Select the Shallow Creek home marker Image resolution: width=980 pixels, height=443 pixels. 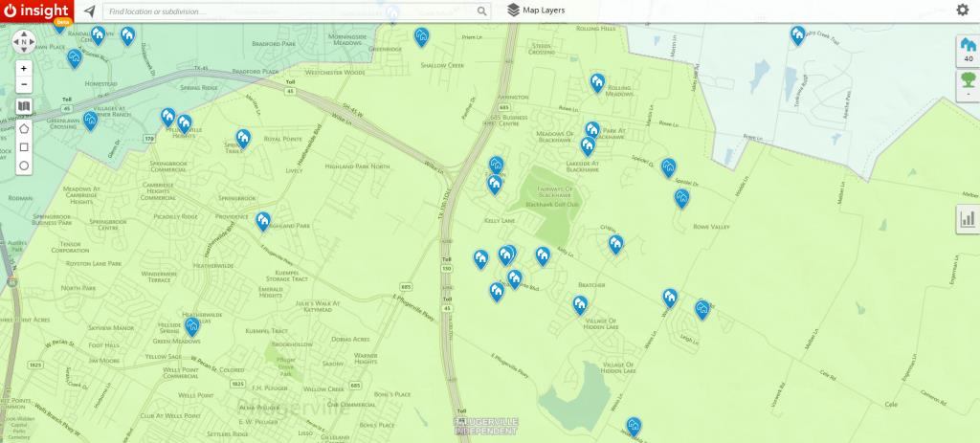(x=422, y=35)
